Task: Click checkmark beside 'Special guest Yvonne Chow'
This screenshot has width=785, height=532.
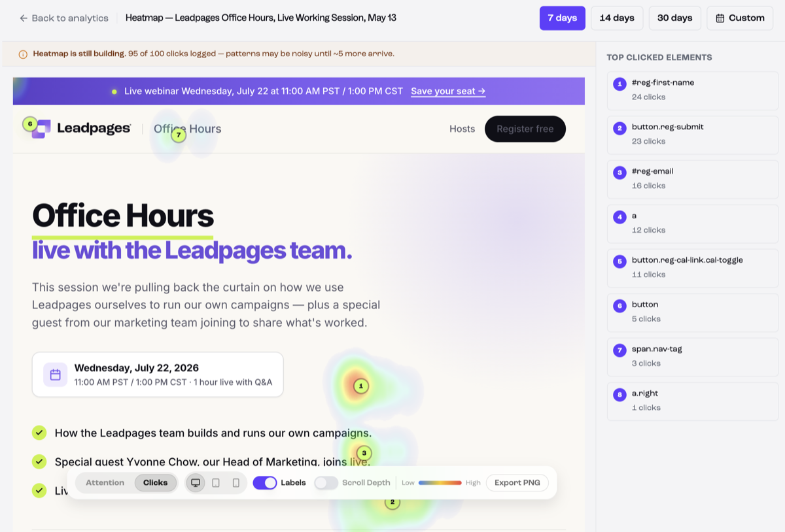Action: pyautogui.click(x=39, y=461)
